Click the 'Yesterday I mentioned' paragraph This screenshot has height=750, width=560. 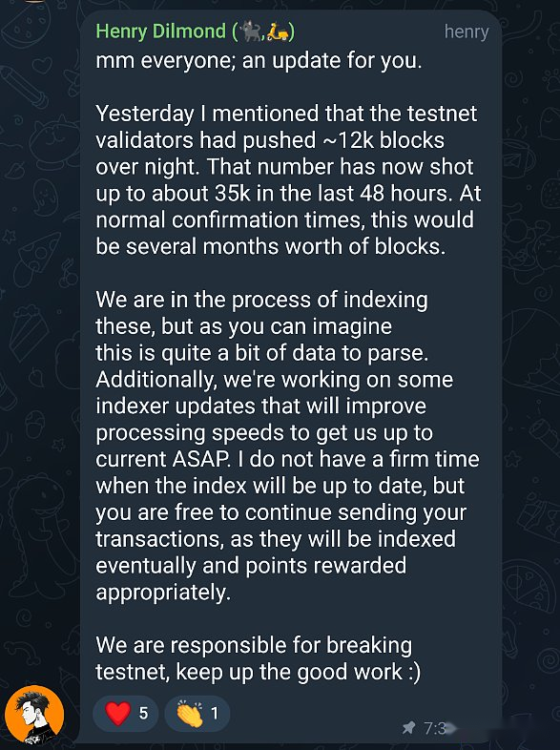click(x=288, y=179)
